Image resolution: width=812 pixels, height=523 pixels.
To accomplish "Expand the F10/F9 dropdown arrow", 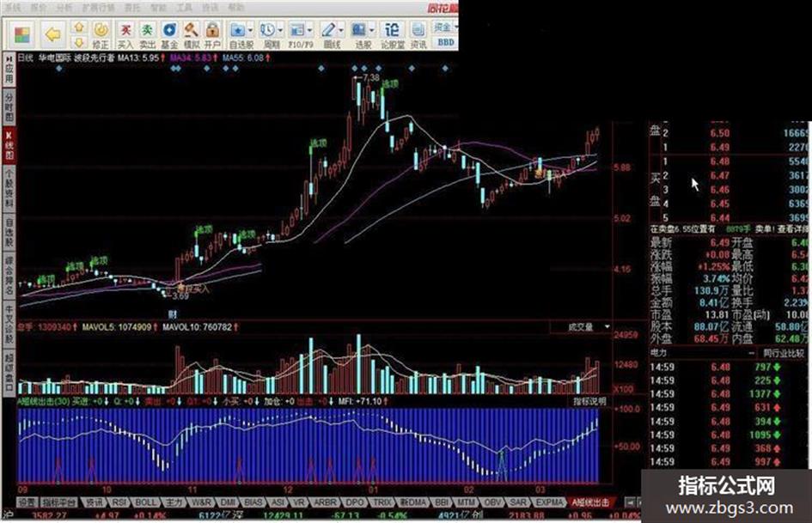I will [309, 30].
